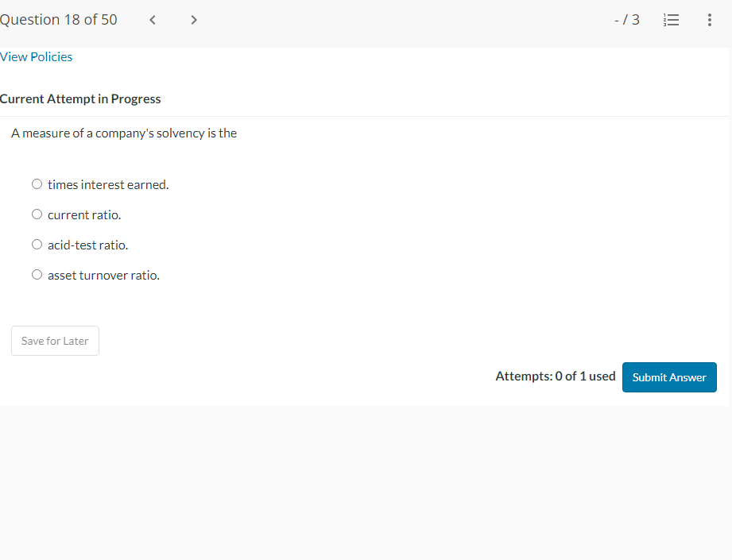Select 'times interest earned' radio option
The height and width of the screenshot is (560, 732).
(x=37, y=183)
